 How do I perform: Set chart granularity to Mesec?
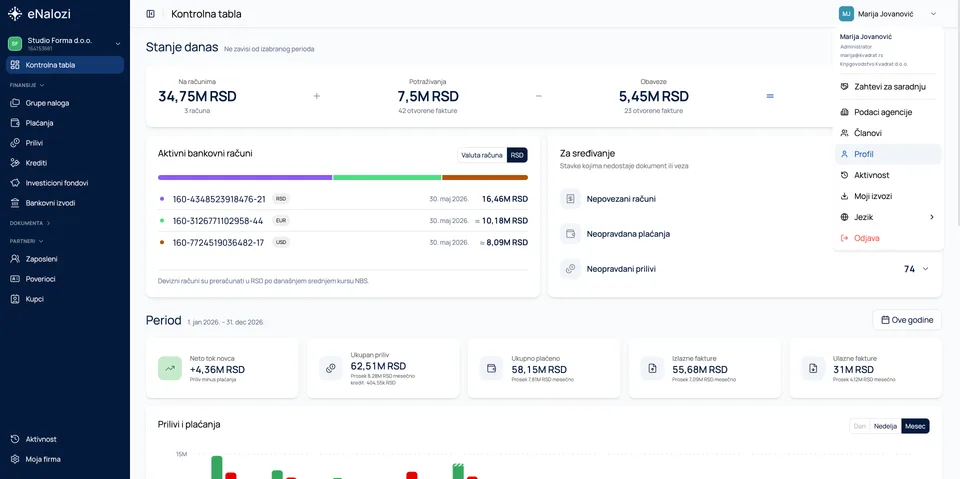click(915, 426)
